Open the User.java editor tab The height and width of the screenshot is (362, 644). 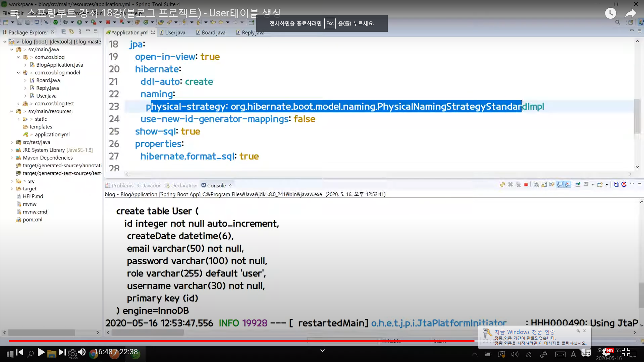[x=172, y=33]
